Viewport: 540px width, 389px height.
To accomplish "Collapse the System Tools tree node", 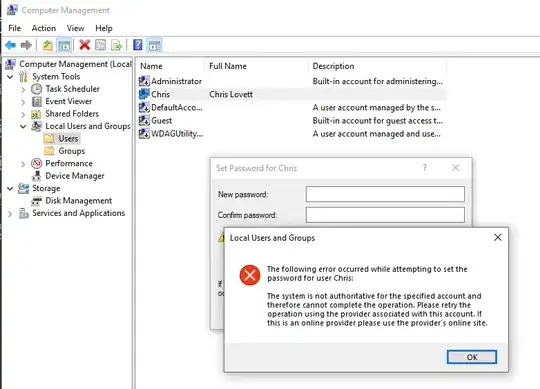I will [x=10, y=76].
